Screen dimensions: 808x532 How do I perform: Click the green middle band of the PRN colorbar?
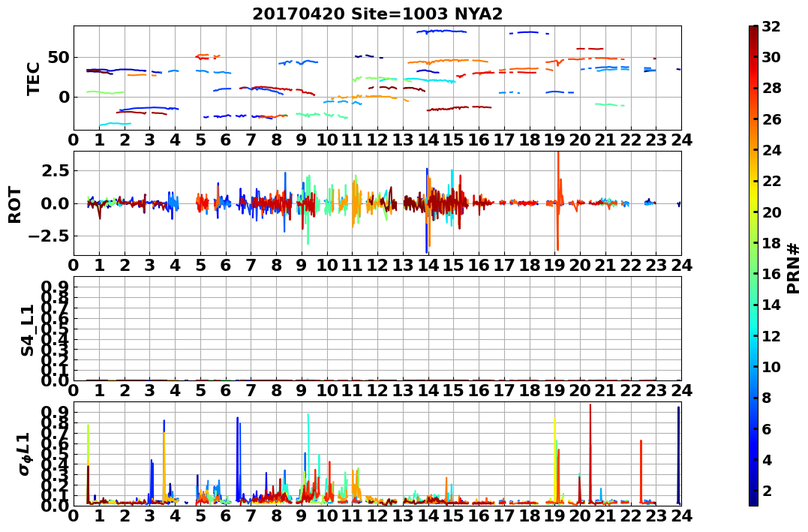(753, 266)
